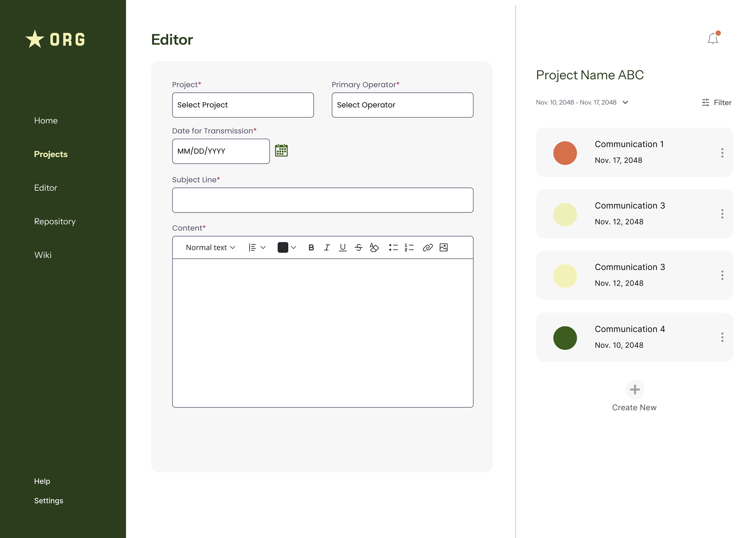Insert a hyperlink
The width and height of the screenshot is (756, 538).
[x=428, y=248]
